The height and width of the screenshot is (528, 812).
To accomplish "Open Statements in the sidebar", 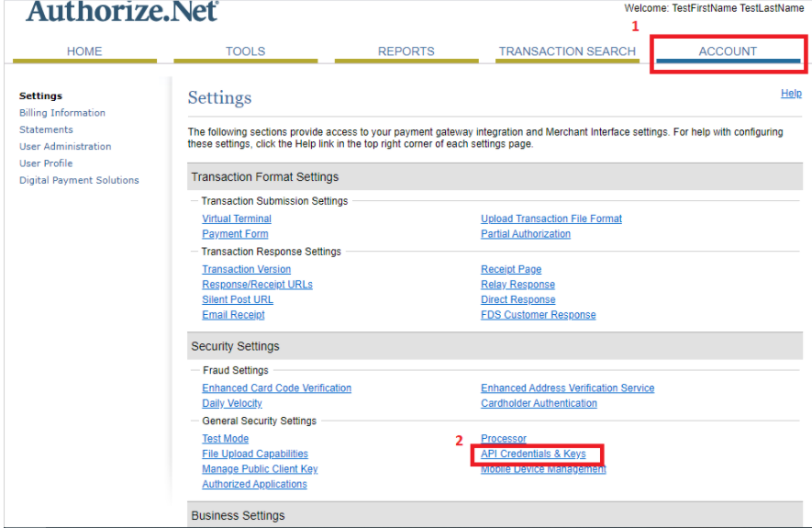I will pos(46,129).
